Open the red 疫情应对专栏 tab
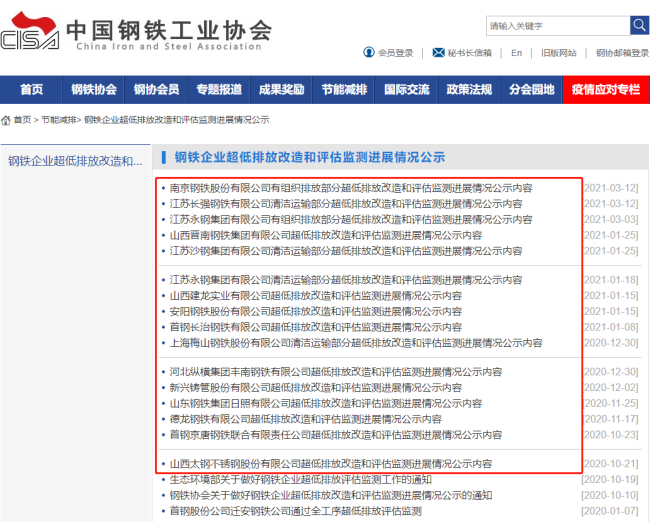 click(606, 90)
